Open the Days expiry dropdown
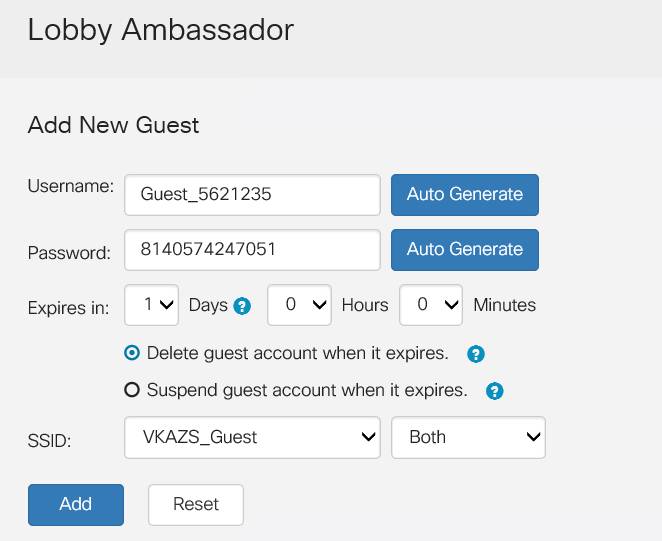662x541 pixels. point(152,305)
